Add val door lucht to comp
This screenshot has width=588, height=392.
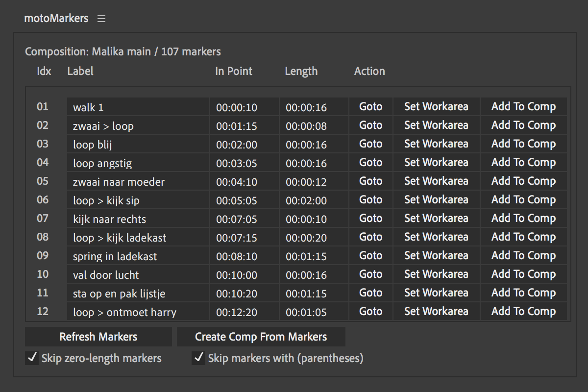523,274
